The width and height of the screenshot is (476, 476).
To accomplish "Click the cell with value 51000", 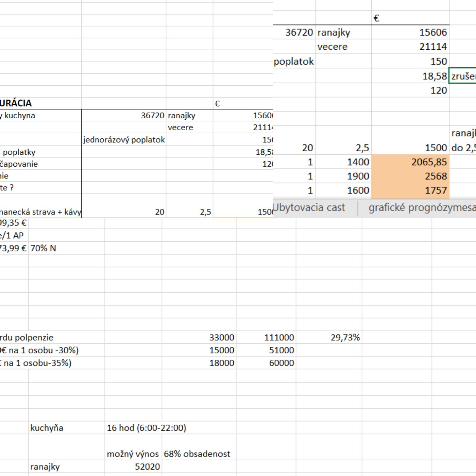I will [266, 350].
